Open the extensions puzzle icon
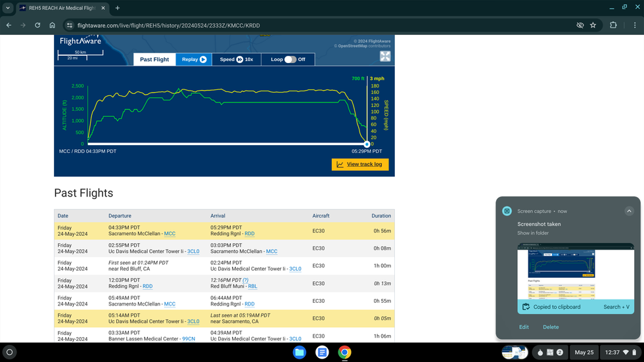This screenshot has height=362, width=644. click(x=613, y=25)
